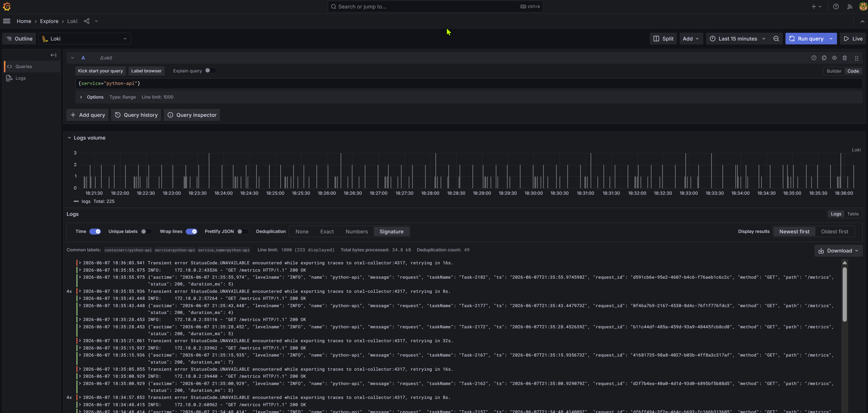Collapse the Logs volume panel
868x413 pixels.
[x=70, y=138]
